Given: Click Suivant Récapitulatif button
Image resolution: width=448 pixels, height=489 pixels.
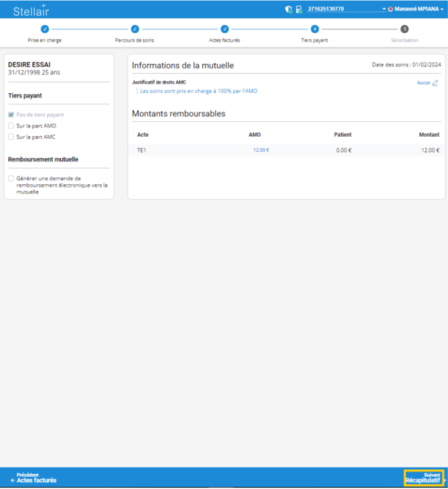Looking at the screenshot, I should pos(423,478).
